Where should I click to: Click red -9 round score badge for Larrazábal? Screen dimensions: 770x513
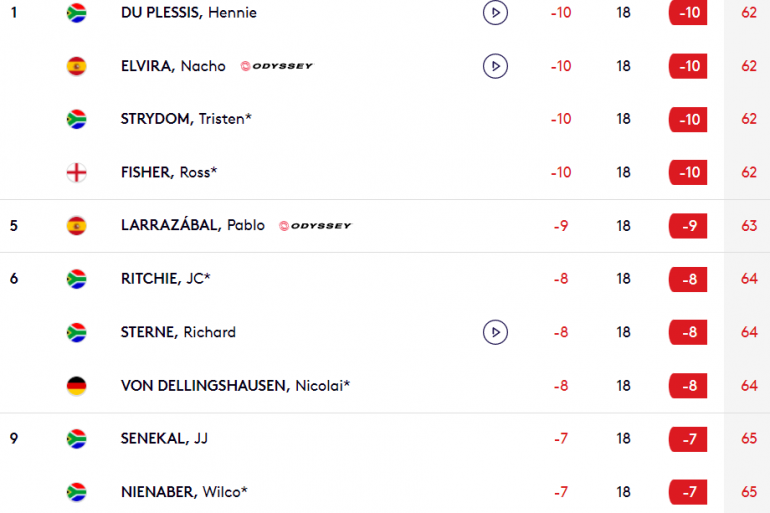coord(688,226)
